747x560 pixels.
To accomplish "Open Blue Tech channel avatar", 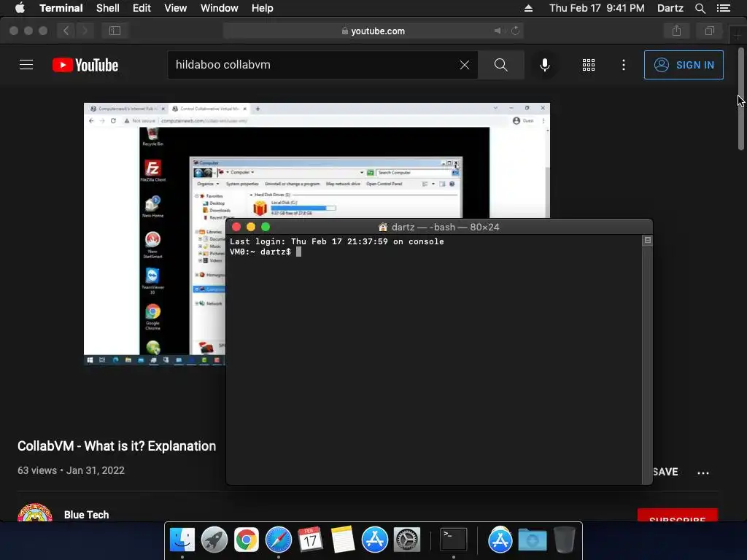I will (x=35, y=513).
